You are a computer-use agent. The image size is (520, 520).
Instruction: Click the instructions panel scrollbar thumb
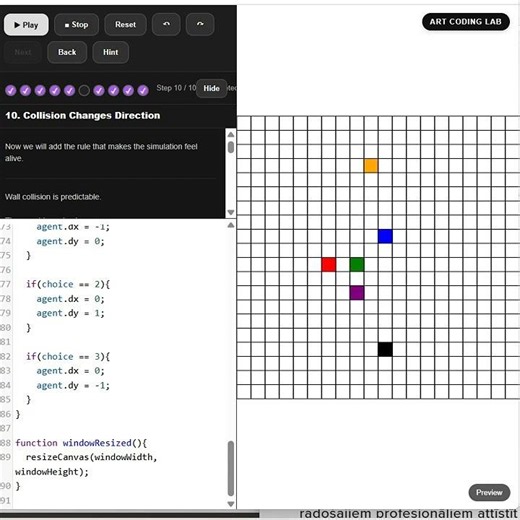[231, 147]
